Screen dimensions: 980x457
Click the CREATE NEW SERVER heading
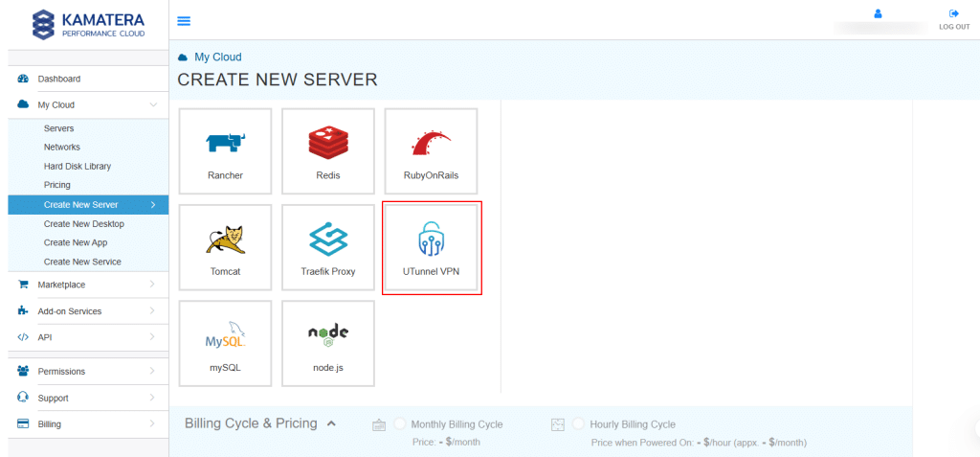point(278,80)
